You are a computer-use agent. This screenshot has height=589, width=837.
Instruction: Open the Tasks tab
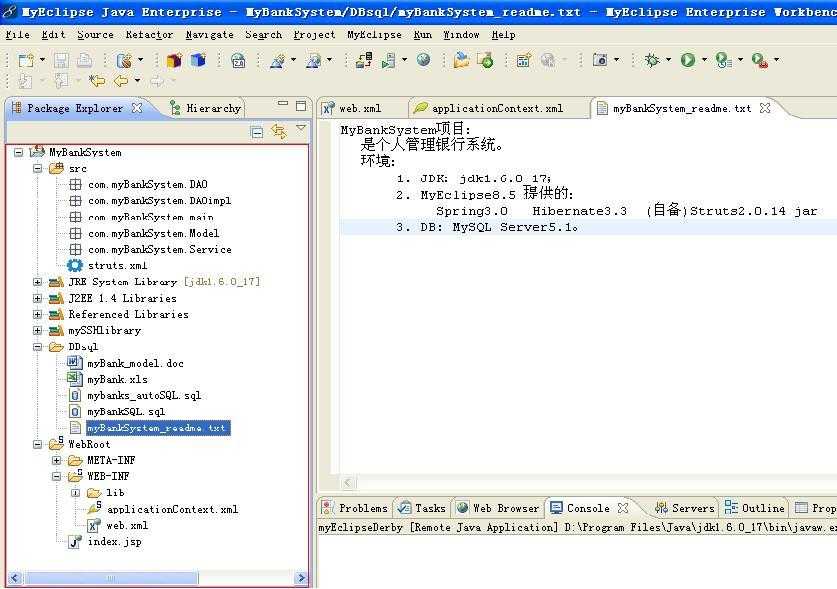click(422, 508)
